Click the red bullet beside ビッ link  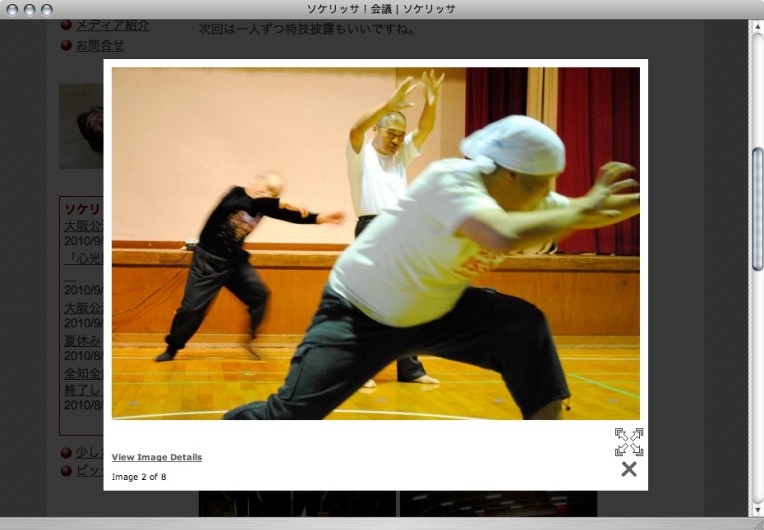point(66,470)
